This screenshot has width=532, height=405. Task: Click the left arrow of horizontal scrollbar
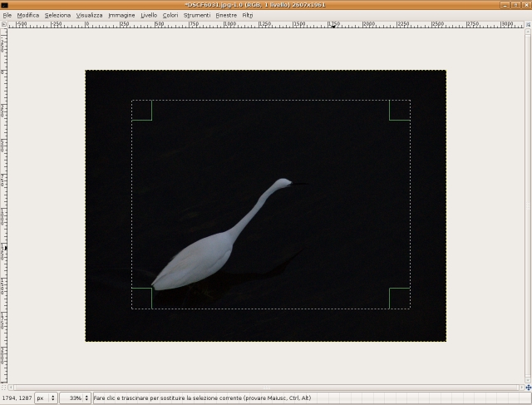11,388
